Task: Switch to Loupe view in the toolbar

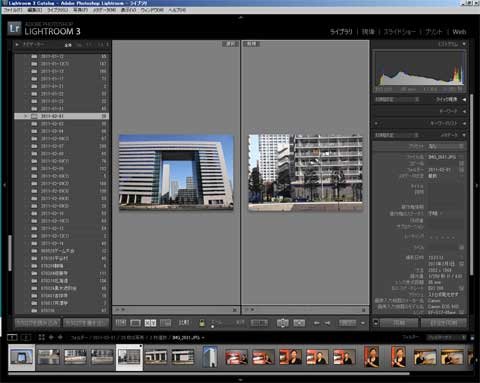Action: click(135, 323)
